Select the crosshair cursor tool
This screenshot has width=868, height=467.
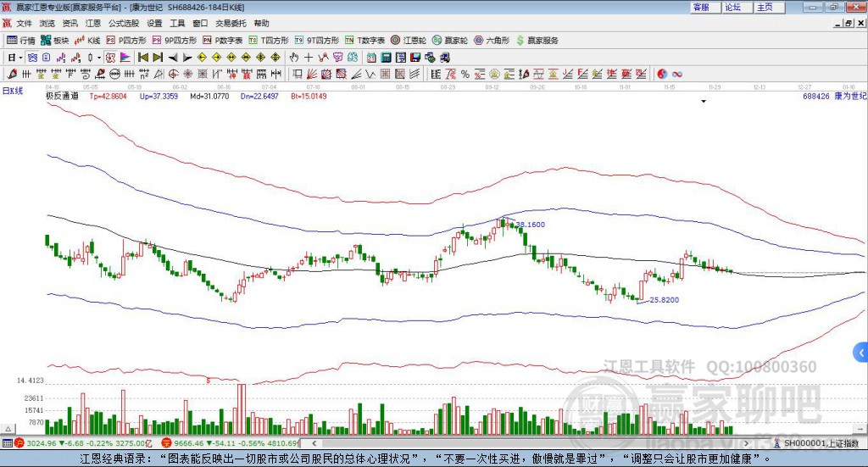pyautogui.click(x=309, y=58)
